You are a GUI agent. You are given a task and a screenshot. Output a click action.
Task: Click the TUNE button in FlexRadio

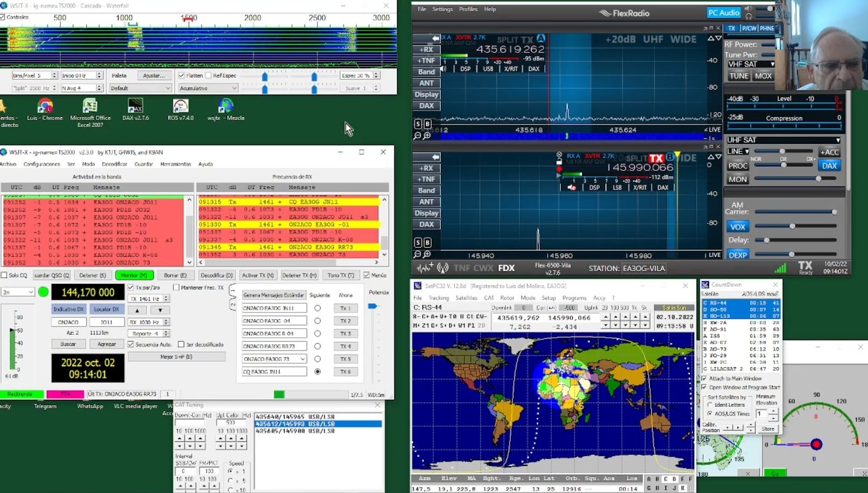coord(738,76)
